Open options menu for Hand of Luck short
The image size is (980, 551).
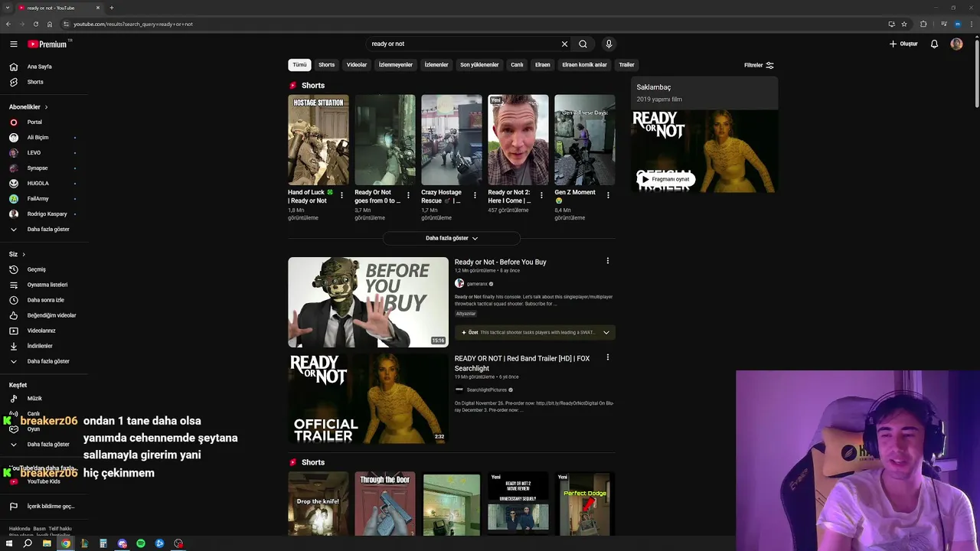(x=341, y=195)
